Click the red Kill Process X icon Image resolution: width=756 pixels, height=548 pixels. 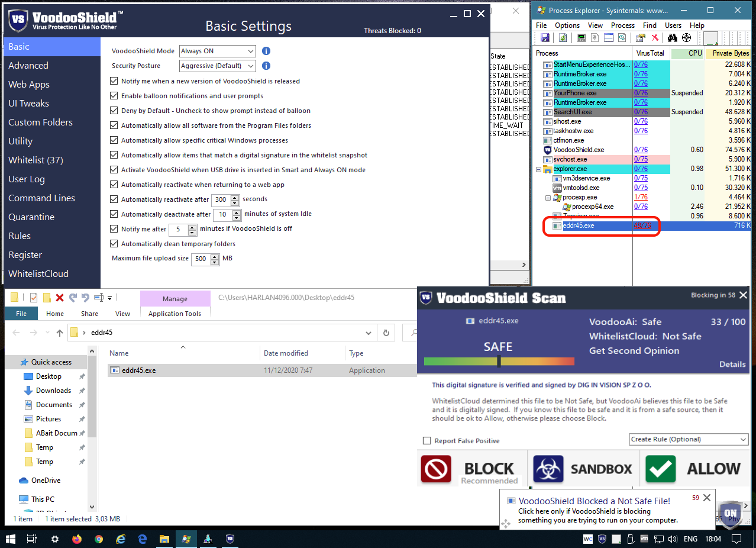[655, 38]
